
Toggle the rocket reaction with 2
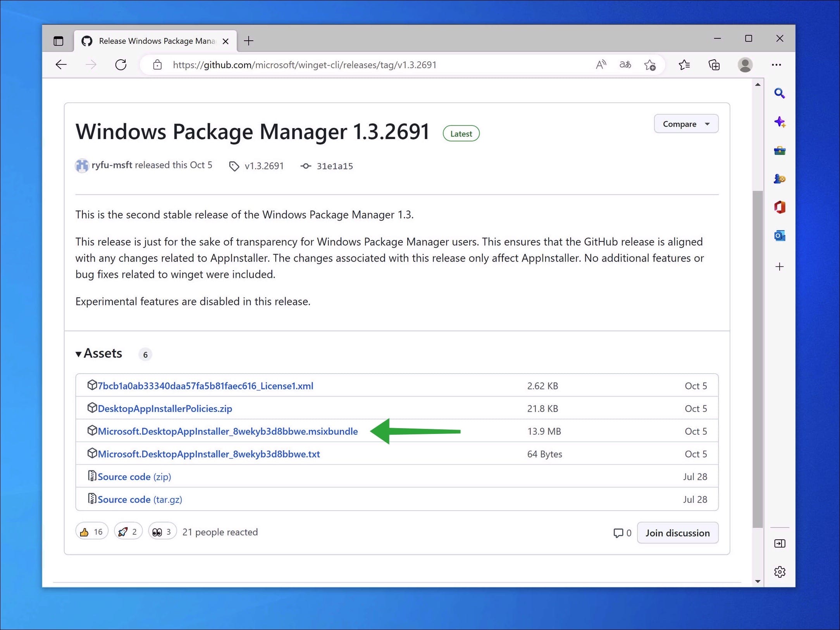point(128,532)
